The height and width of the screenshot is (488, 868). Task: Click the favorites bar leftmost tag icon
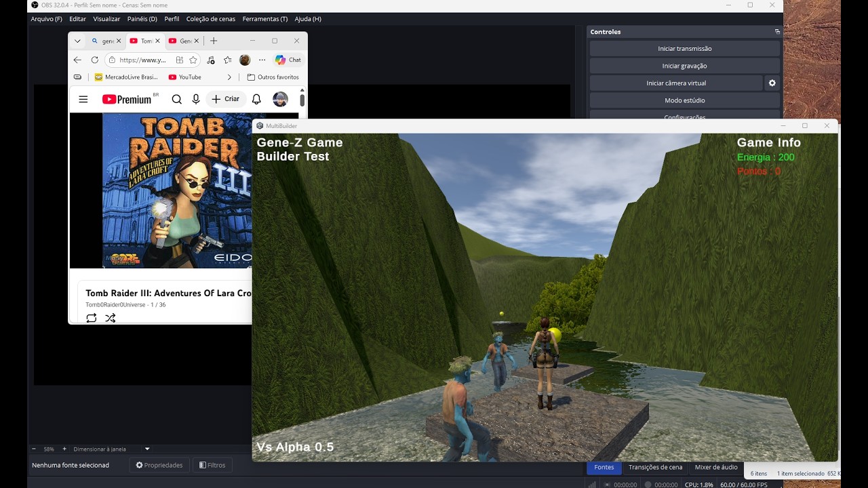[77, 77]
